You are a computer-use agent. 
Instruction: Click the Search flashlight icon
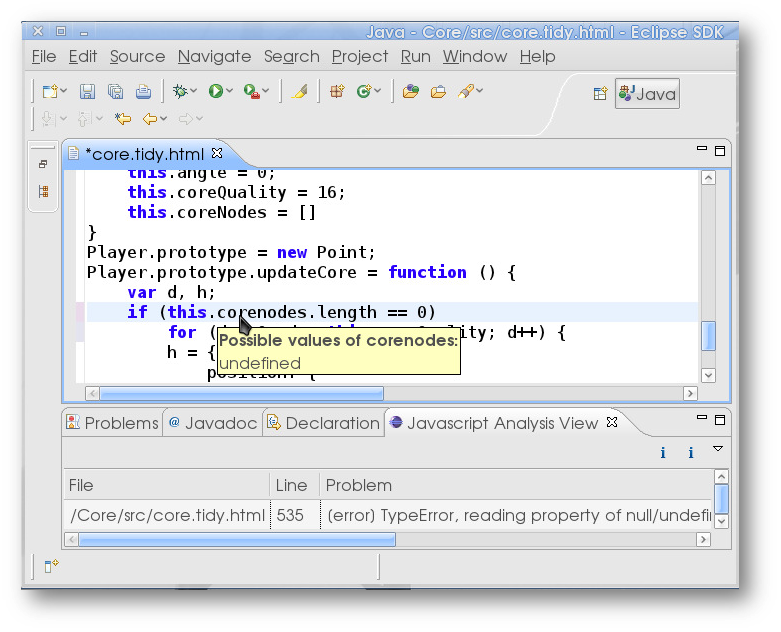(x=466, y=91)
